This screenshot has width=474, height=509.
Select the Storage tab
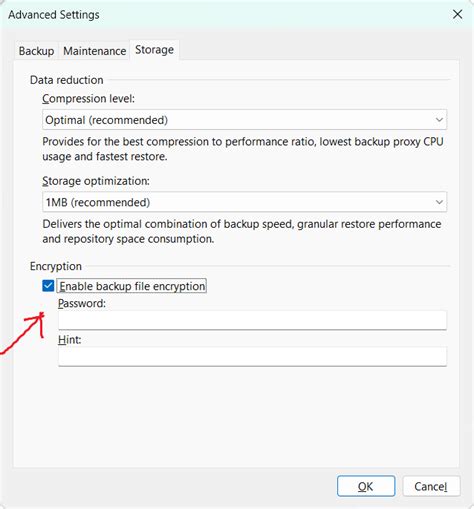click(154, 50)
